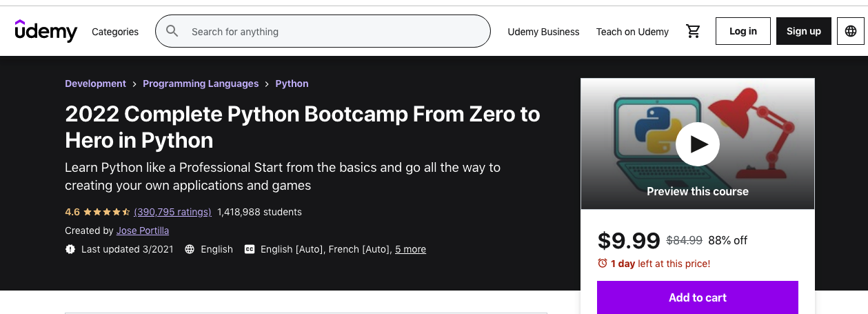Click the alarm clock deal icon
This screenshot has width=868, height=314.
click(x=603, y=264)
